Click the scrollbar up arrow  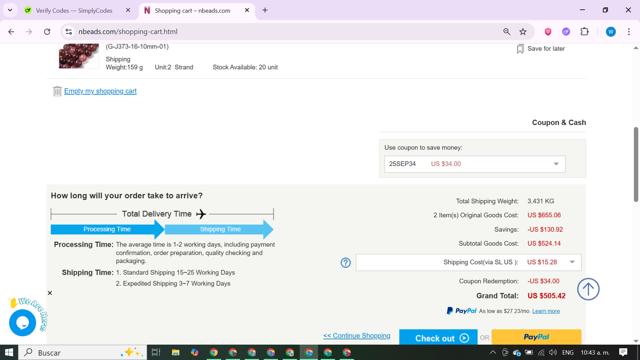636,48
